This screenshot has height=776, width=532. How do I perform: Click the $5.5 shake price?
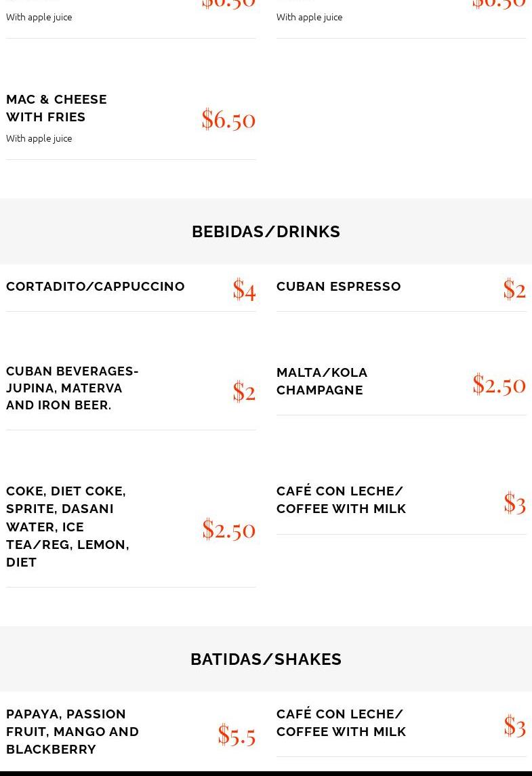(237, 734)
